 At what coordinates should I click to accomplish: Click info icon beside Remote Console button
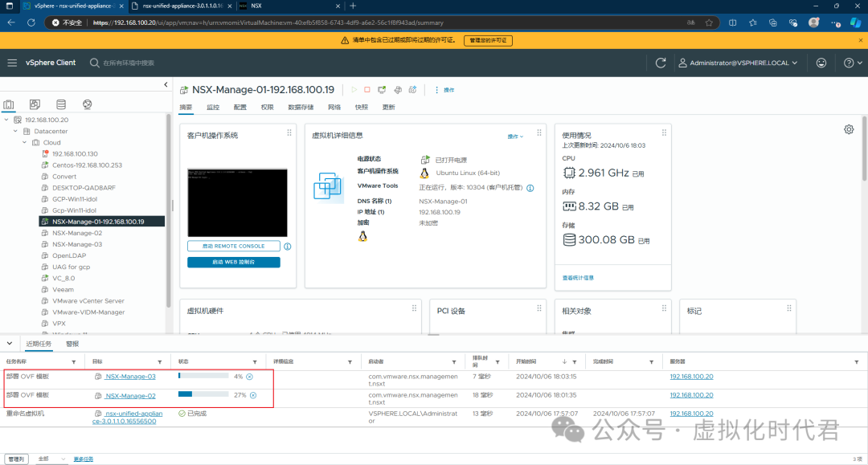287,247
